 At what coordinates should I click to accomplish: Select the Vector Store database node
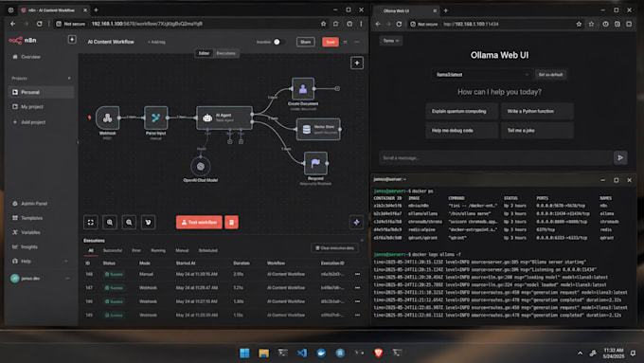point(318,130)
